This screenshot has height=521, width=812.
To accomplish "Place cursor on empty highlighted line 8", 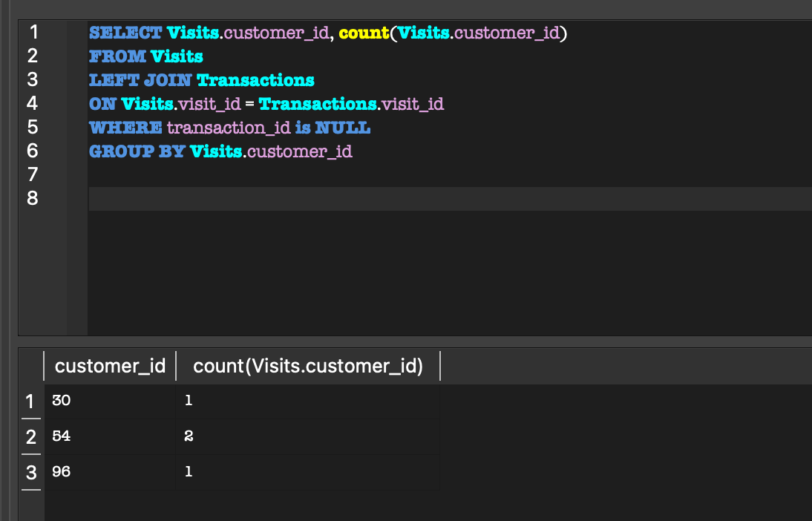I will pyautogui.click(x=445, y=199).
